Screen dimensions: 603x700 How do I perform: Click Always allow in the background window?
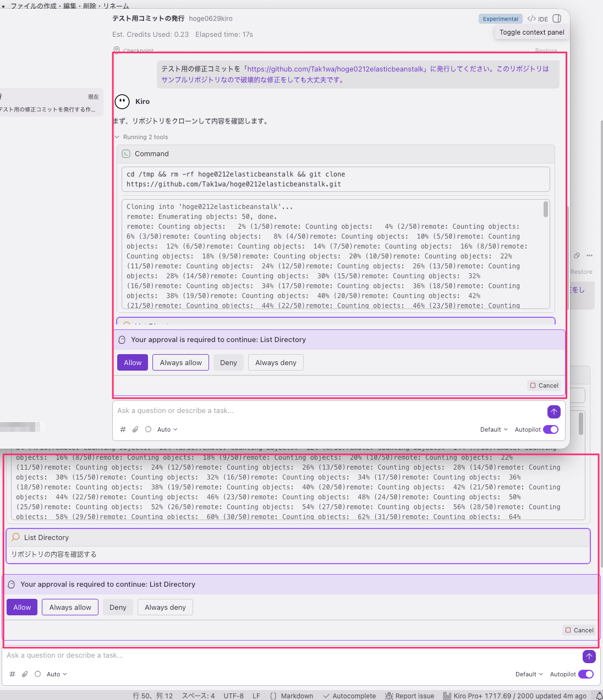click(70, 607)
